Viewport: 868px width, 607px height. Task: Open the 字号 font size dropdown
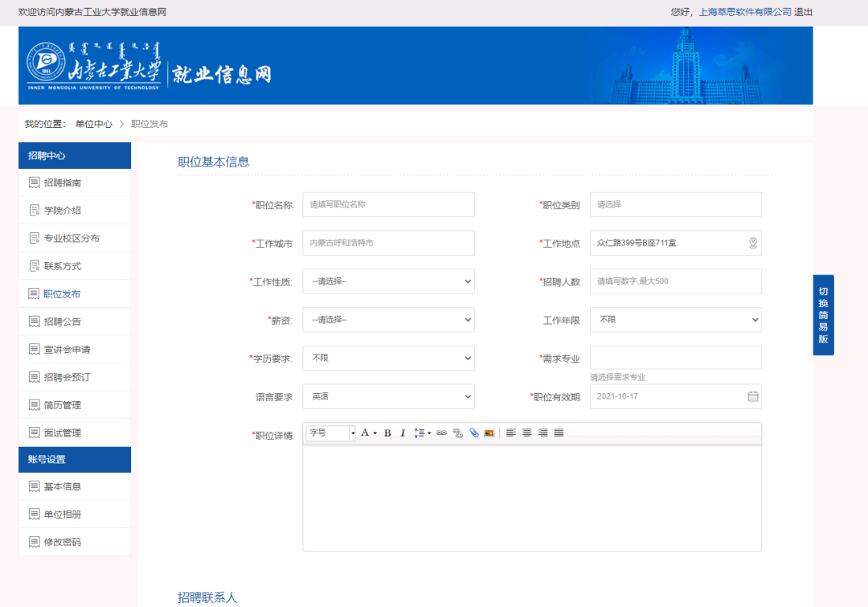[x=330, y=433]
